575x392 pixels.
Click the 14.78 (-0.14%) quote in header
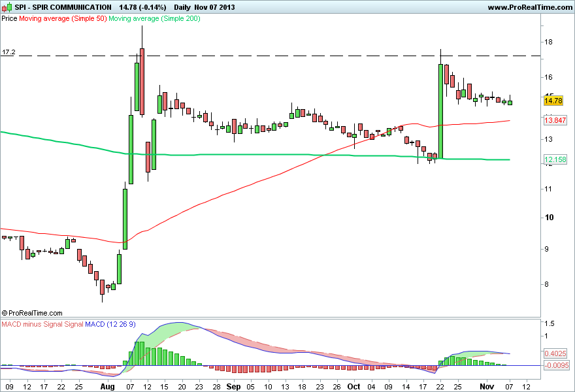click(142, 7)
